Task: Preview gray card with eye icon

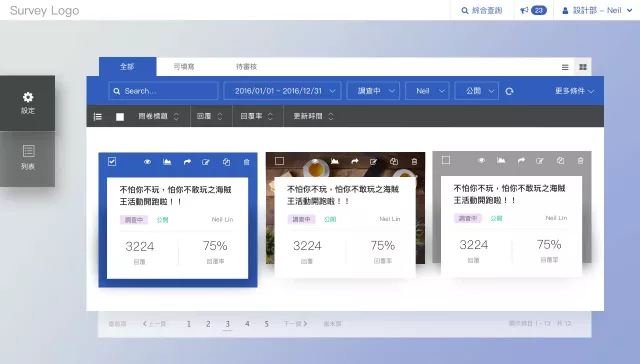Action: (481, 160)
